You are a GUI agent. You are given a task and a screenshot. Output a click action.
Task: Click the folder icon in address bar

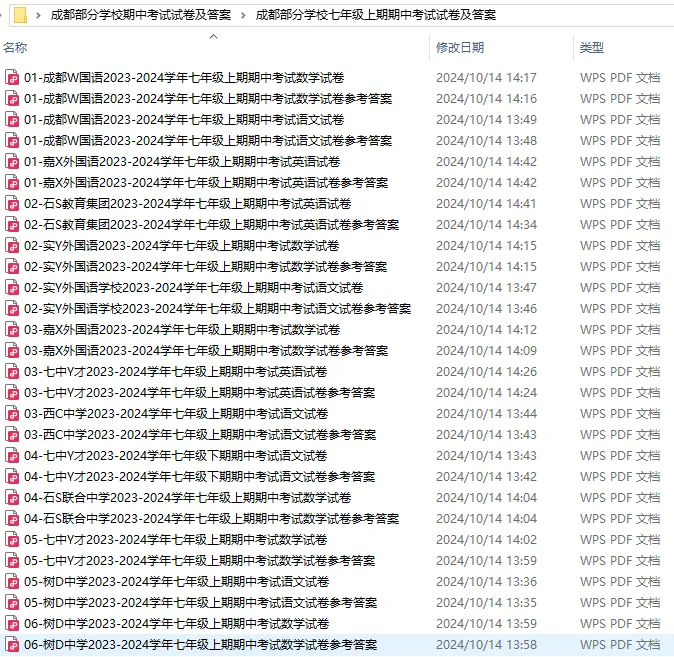click(x=20, y=15)
